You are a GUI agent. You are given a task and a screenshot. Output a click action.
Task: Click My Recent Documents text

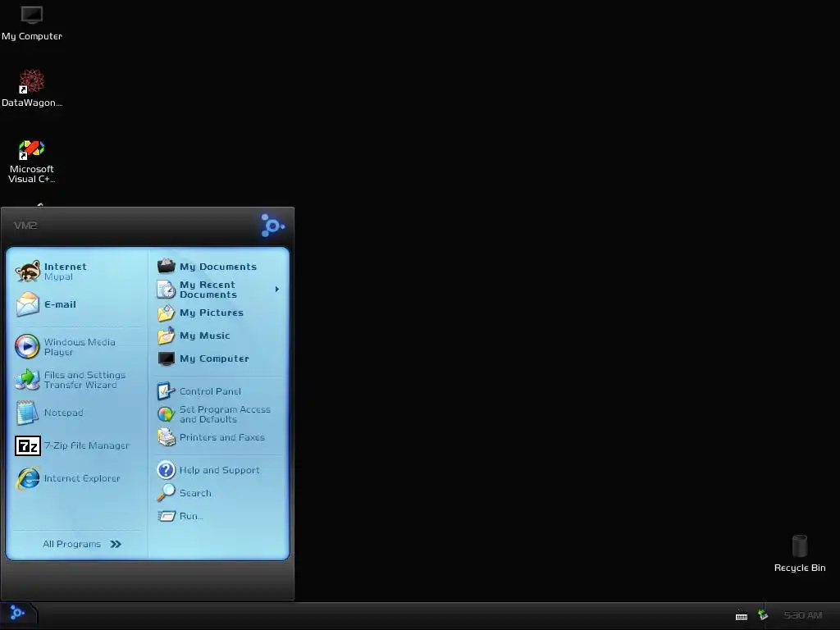208,290
